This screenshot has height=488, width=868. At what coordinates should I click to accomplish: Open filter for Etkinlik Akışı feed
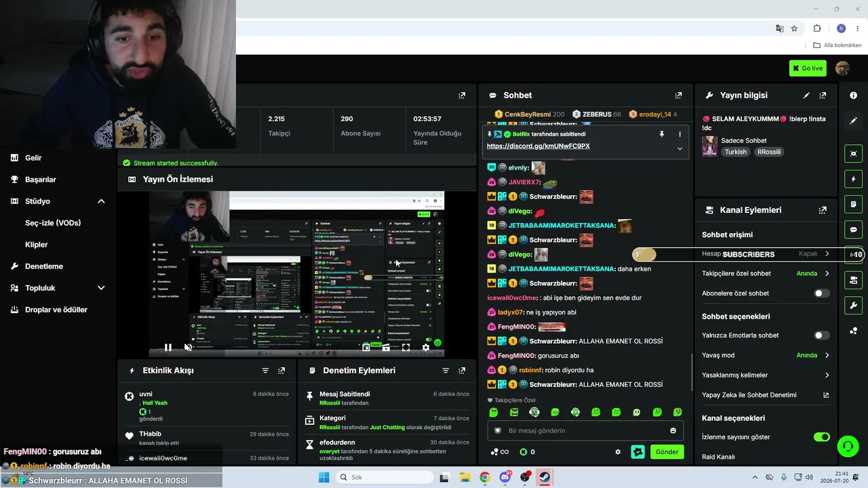(x=265, y=371)
